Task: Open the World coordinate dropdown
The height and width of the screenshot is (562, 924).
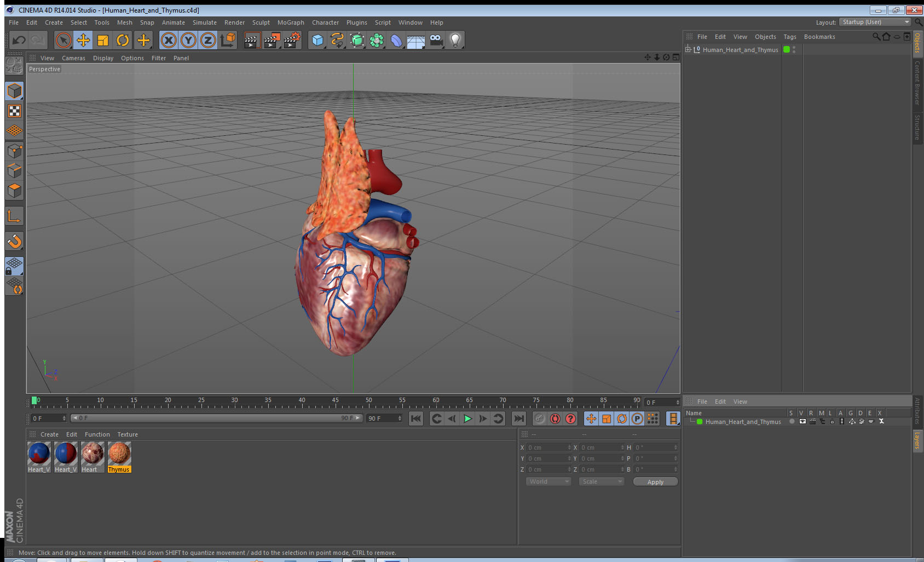Action: [x=548, y=481]
